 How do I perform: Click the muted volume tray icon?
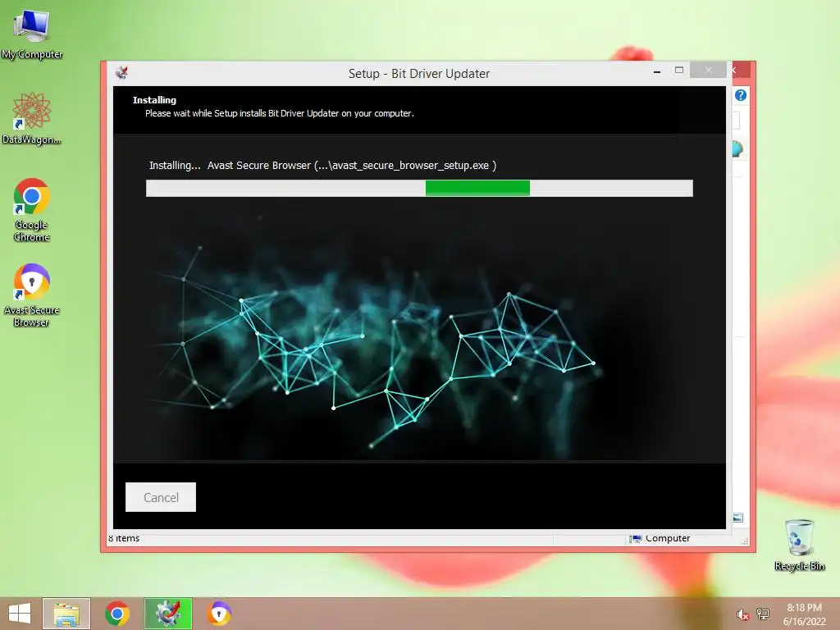[x=742, y=615]
